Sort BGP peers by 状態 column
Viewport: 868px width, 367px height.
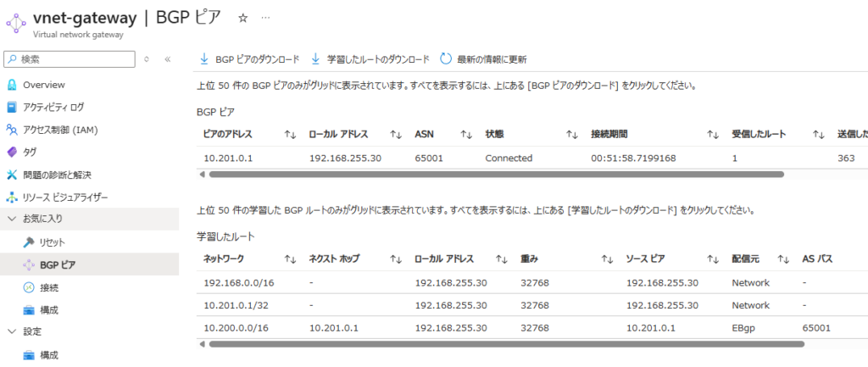[x=571, y=135]
